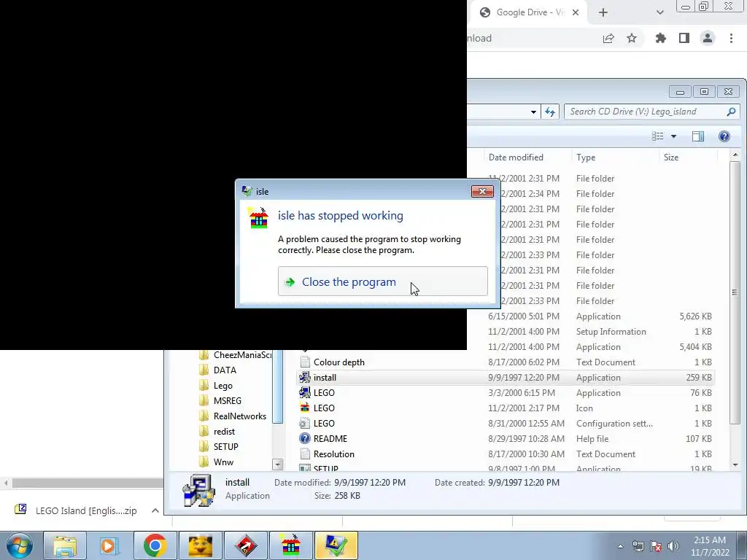Switch to the LEGO Island house taskbar icon

[290, 545]
